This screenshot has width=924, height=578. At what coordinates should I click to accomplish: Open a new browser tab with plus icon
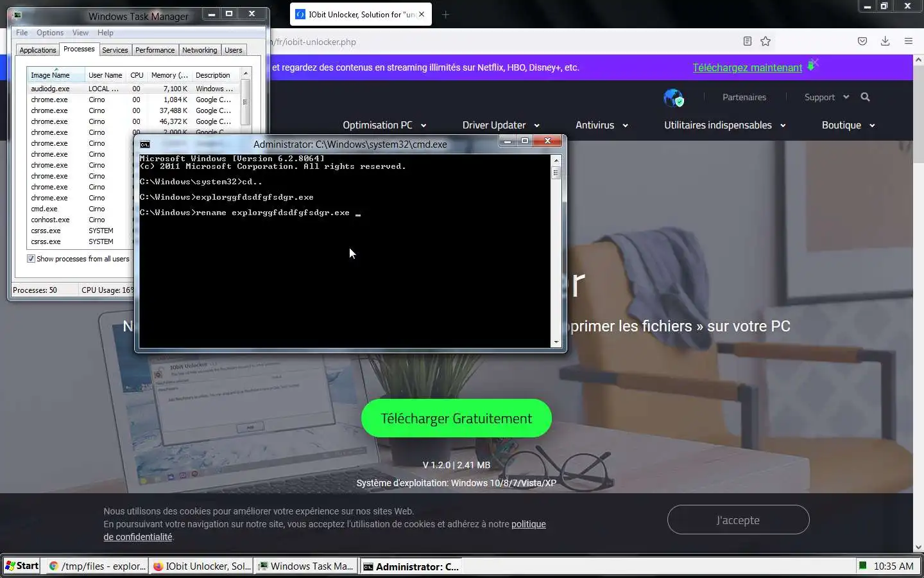pos(445,14)
